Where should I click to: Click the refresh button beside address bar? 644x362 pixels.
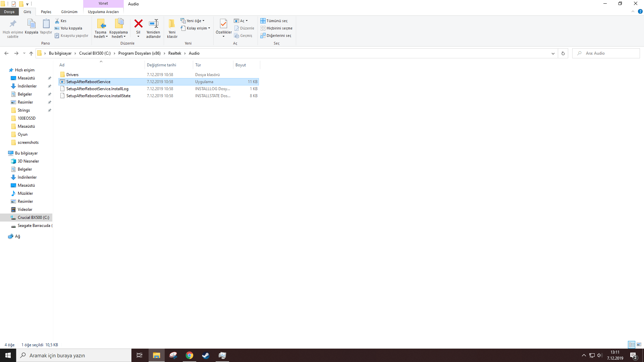coord(563,53)
